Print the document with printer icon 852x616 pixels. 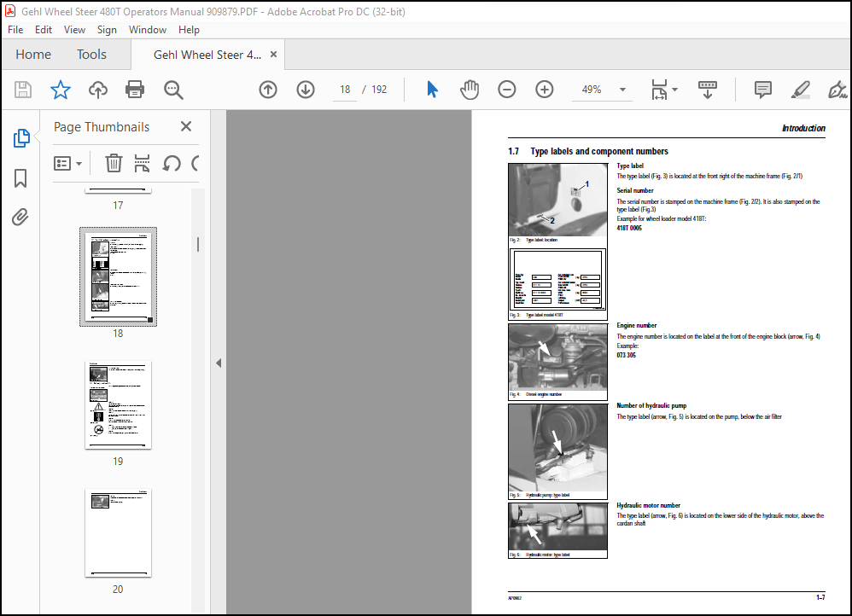coord(135,90)
